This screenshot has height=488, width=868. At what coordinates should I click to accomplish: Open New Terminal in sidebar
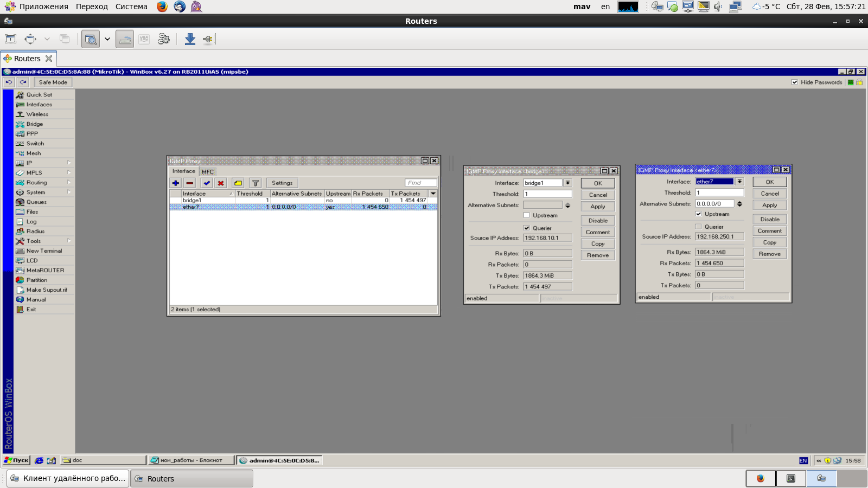click(44, 251)
